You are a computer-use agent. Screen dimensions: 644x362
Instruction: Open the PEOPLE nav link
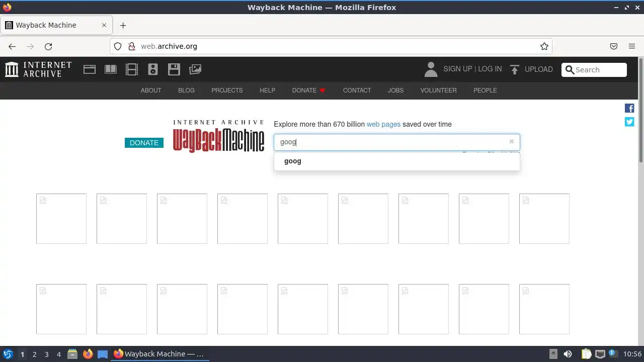(x=485, y=90)
